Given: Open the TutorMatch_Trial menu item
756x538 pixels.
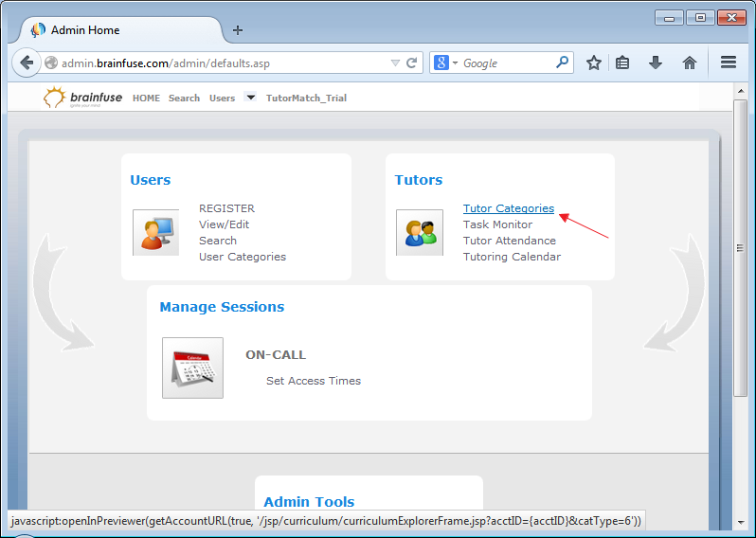Looking at the screenshot, I should 306,98.
